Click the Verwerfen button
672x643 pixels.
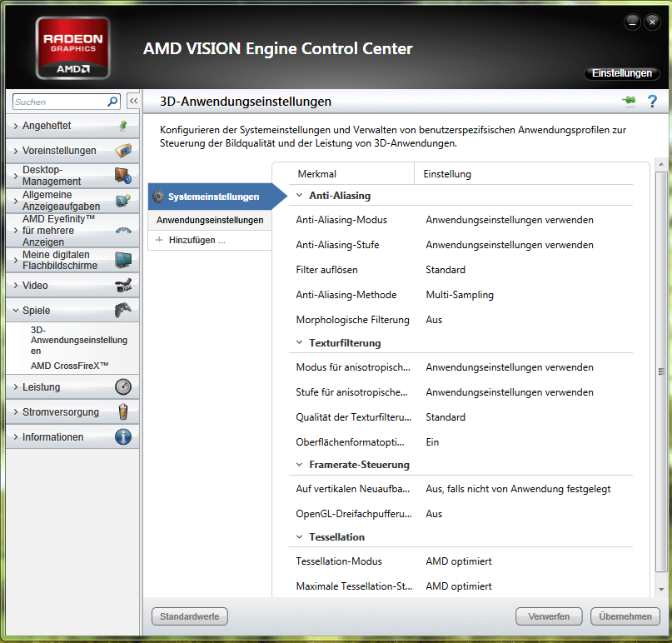[549, 616]
